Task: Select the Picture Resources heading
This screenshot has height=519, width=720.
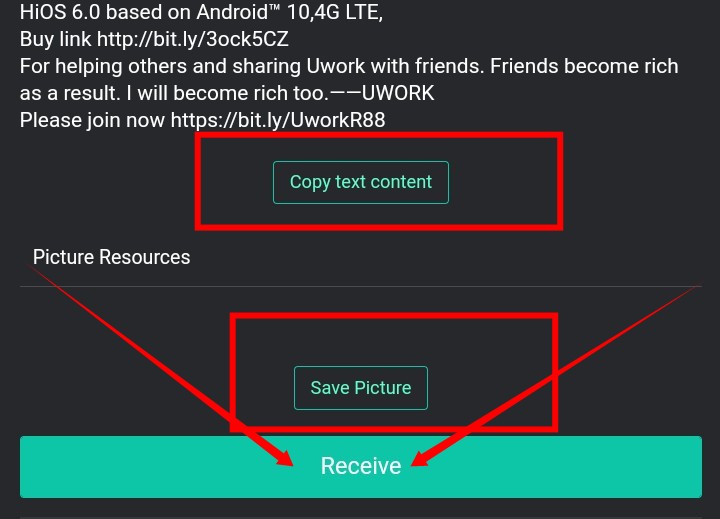Action: tap(111, 257)
